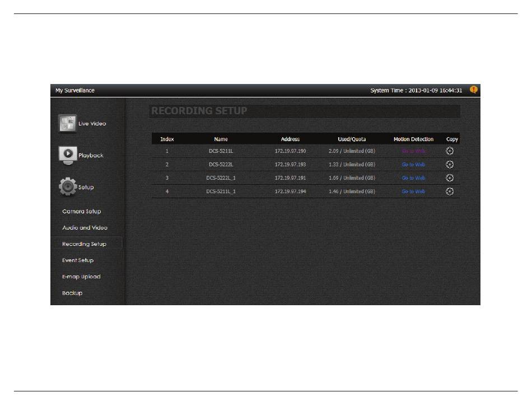Click address 172.19.97.191

click(290, 178)
